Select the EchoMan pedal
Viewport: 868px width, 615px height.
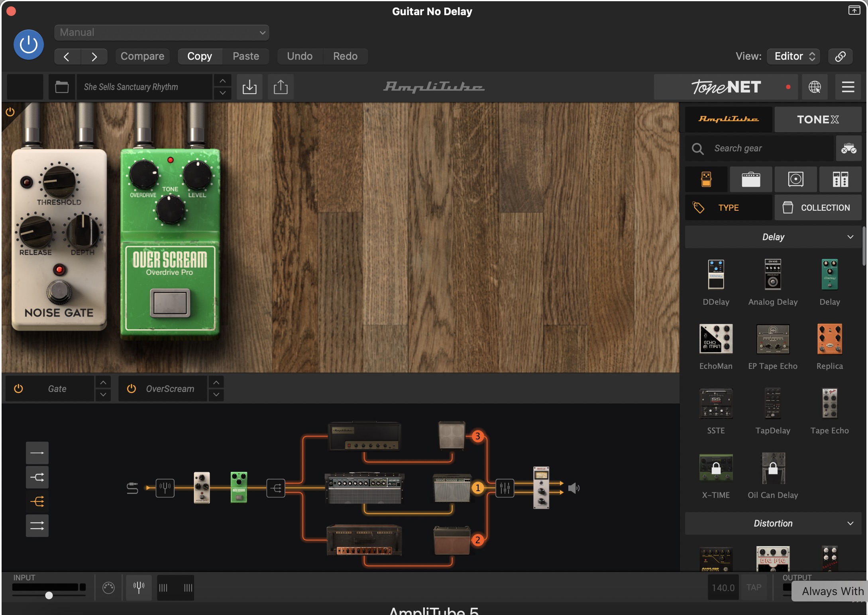tap(716, 339)
